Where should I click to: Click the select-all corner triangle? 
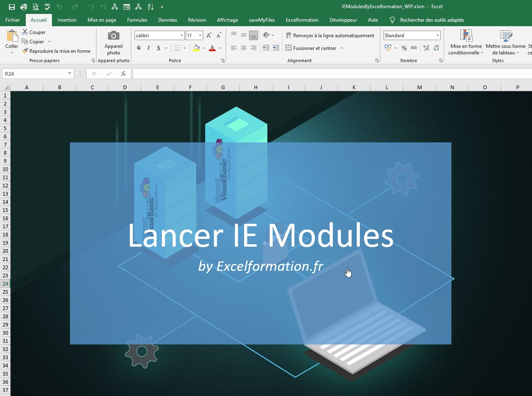click(6, 87)
